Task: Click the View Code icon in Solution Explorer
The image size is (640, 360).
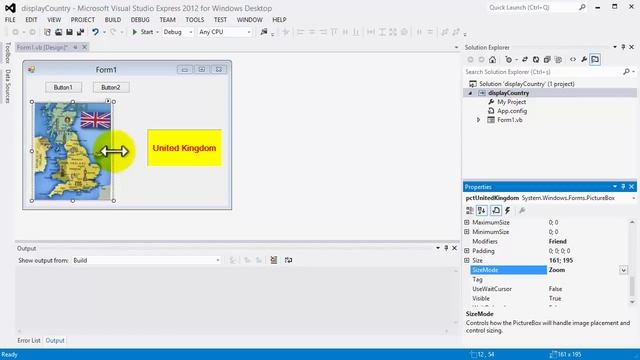Action: [573, 60]
